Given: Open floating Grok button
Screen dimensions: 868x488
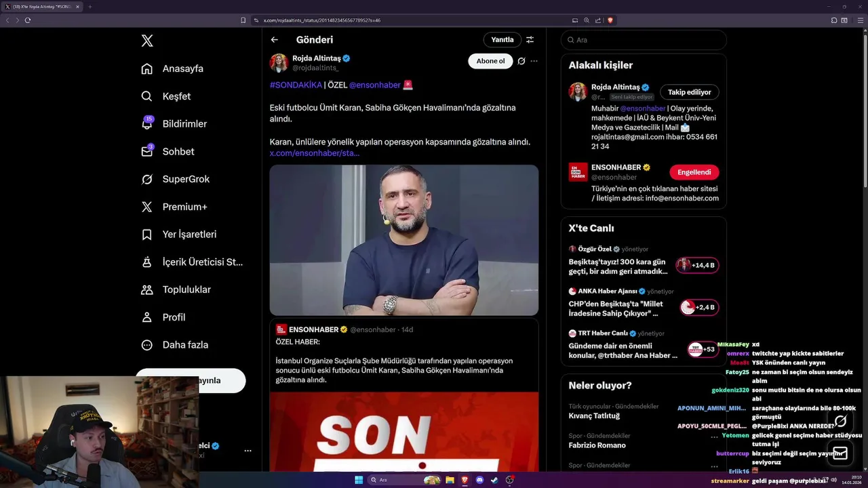Looking at the screenshot, I should [840, 422].
